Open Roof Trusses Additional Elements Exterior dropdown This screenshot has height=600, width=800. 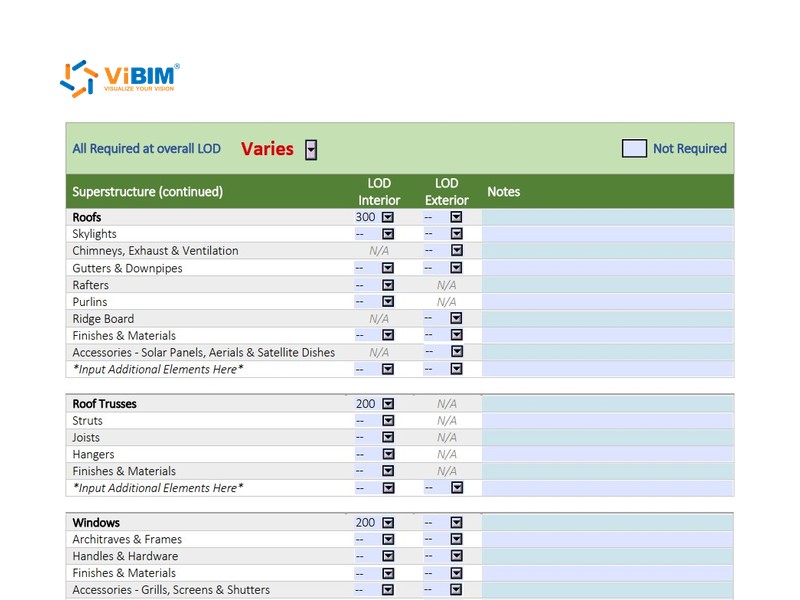(456, 488)
